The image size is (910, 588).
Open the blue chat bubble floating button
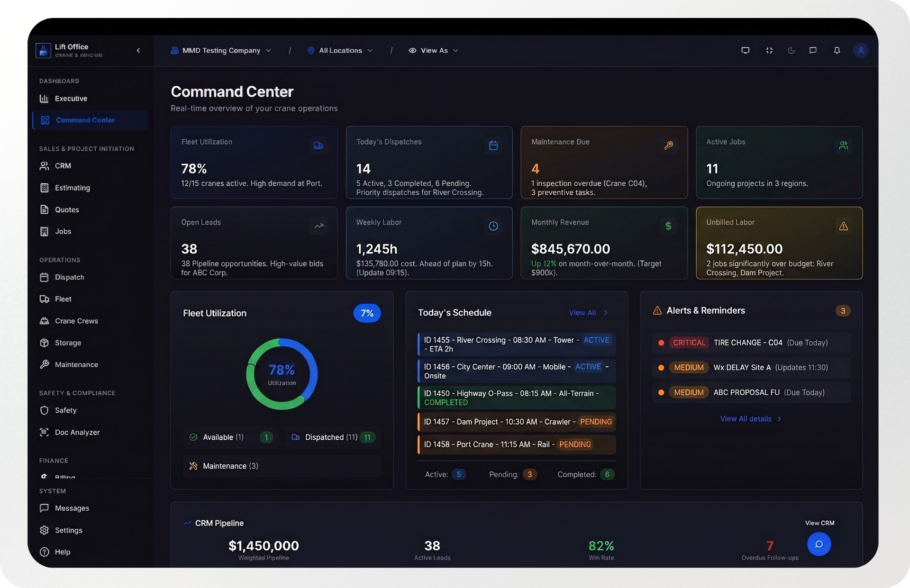[x=819, y=544]
